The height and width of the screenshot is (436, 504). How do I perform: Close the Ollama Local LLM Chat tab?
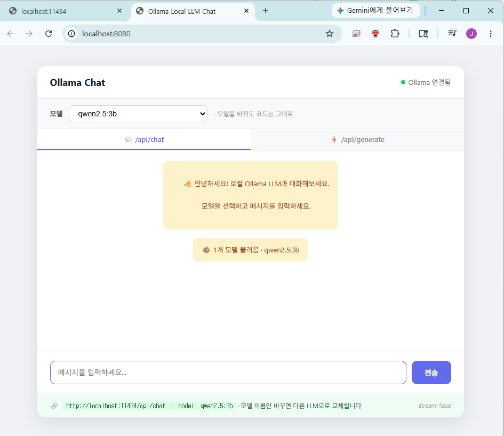pos(246,11)
